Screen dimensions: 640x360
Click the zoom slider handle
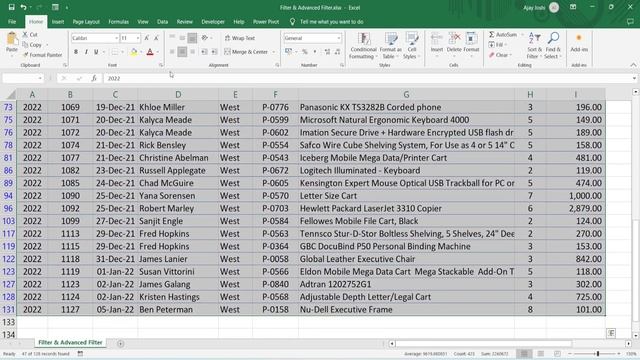coord(598,353)
